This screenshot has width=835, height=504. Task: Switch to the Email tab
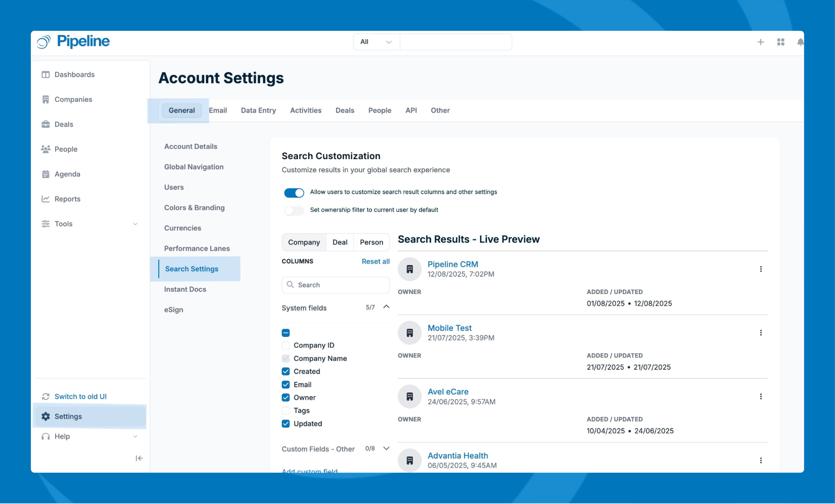218,111
